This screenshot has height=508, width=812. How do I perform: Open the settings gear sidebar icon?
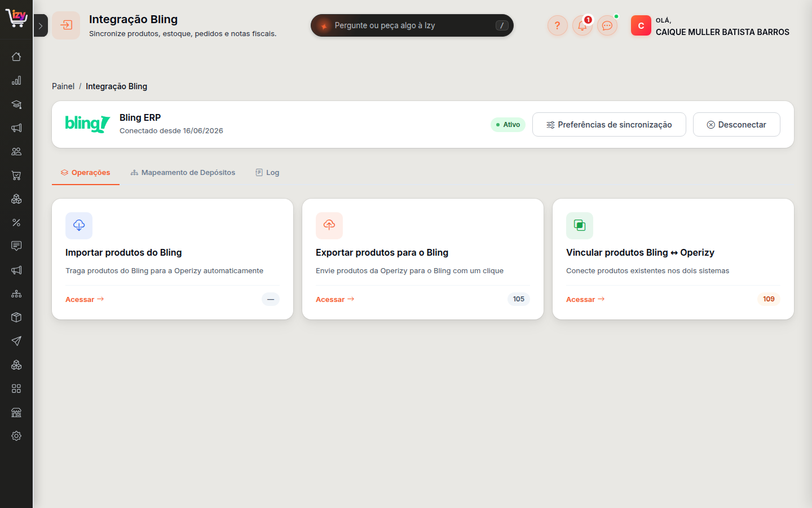click(x=16, y=436)
